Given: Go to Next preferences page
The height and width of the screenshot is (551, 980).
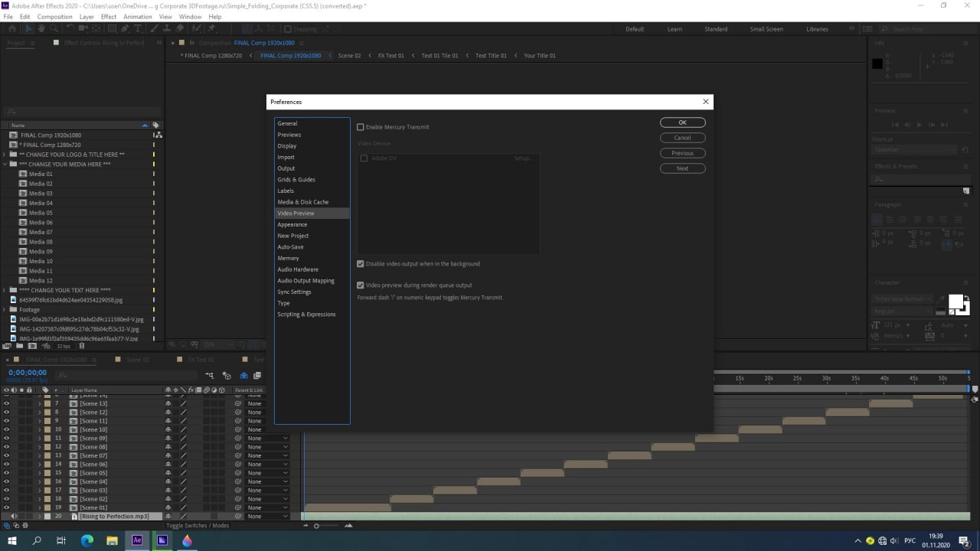Looking at the screenshot, I should [x=682, y=168].
